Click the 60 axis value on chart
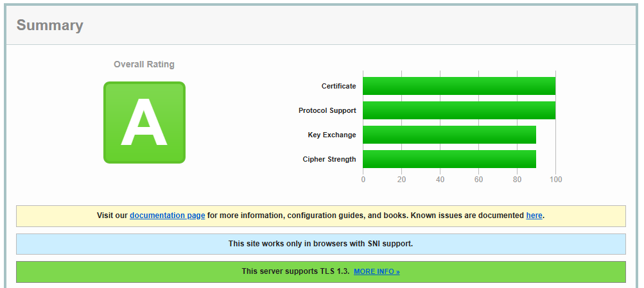Image resolution: width=644 pixels, height=288 pixels. click(x=478, y=180)
